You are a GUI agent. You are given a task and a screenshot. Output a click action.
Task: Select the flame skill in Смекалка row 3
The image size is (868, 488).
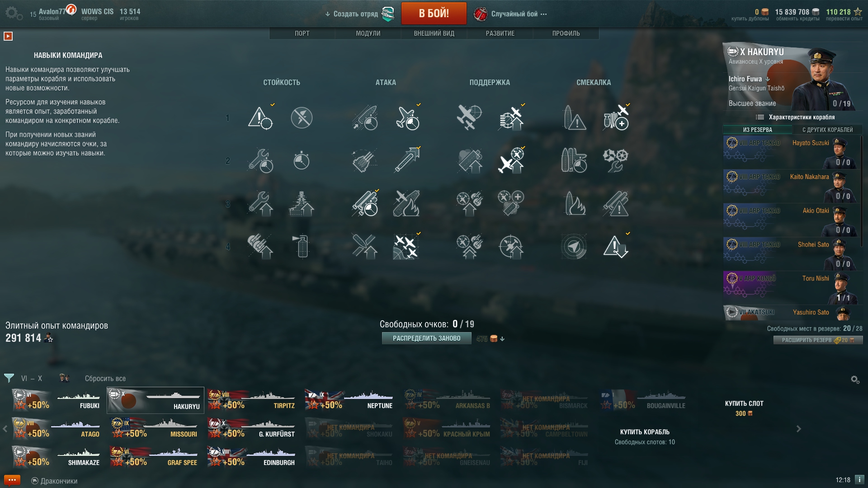tap(574, 203)
